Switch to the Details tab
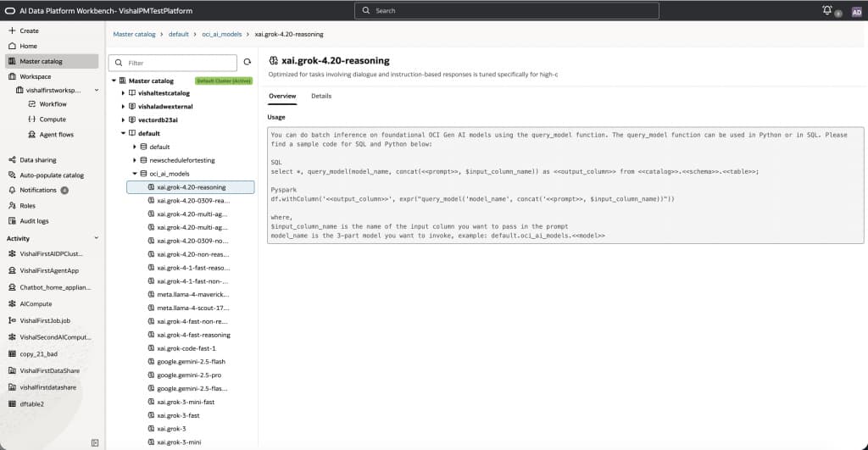868x450 pixels. tap(321, 97)
